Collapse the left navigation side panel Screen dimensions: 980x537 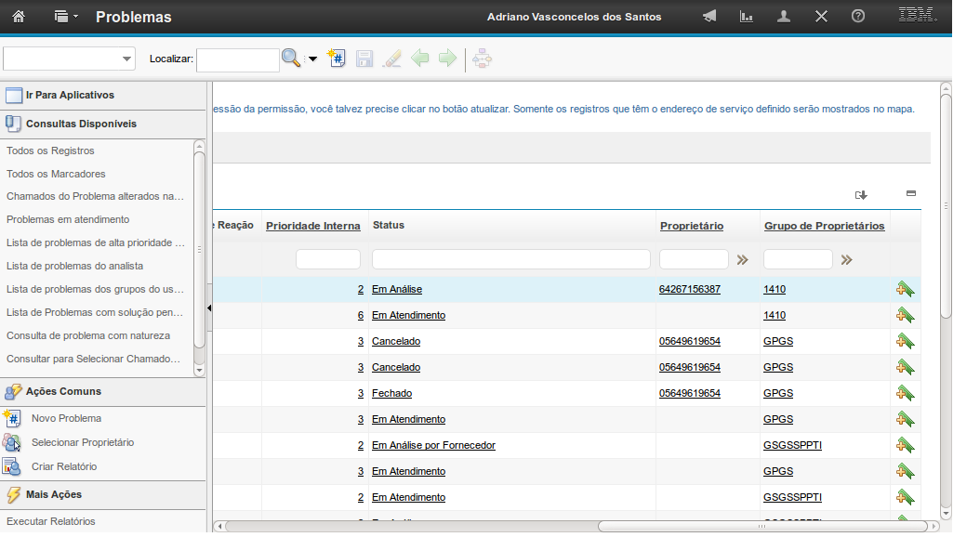[x=209, y=308]
